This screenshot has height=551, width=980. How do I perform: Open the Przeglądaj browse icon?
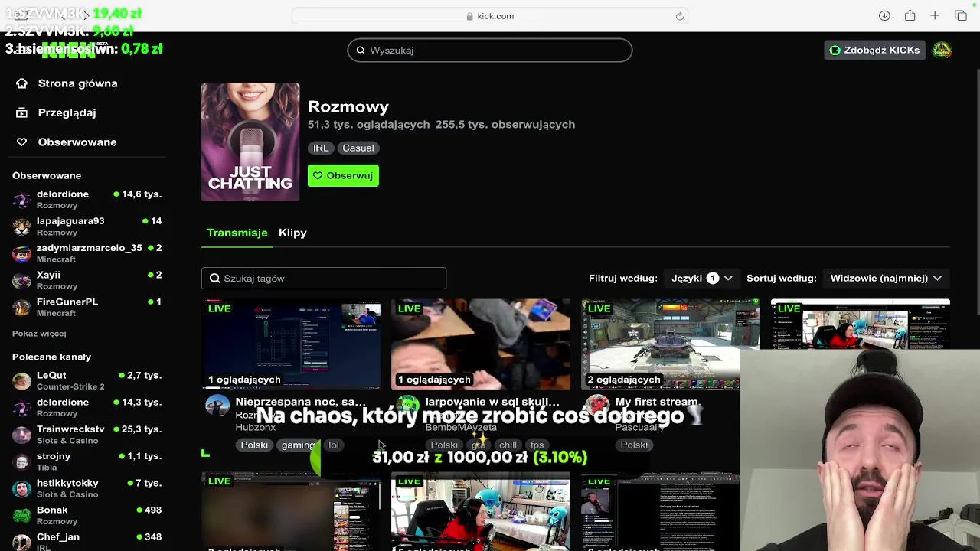(x=21, y=112)
